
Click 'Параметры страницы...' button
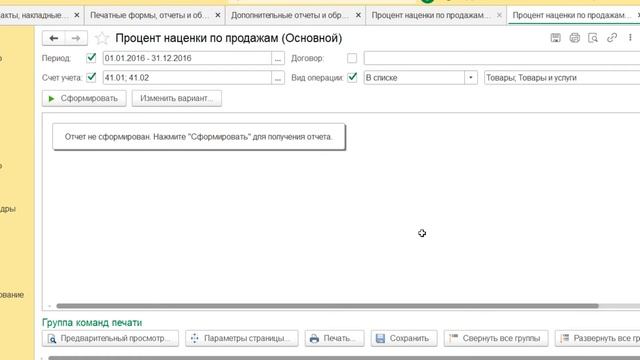242,338
